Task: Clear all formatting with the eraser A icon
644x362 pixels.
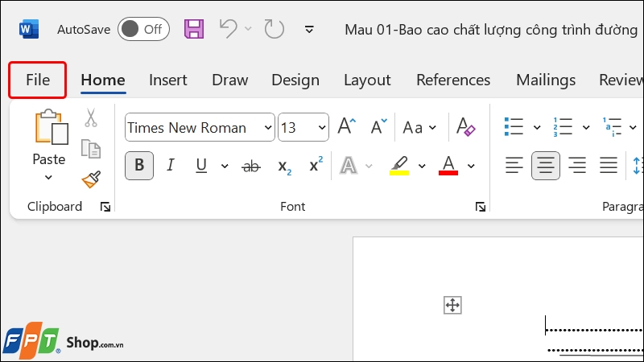Action: click(x=465, y=126)
